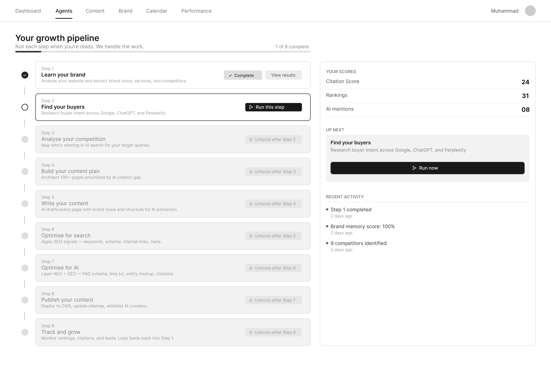Open Brand memory score: 100% activity entry
The image size is (551, 392).
(362, 226)
